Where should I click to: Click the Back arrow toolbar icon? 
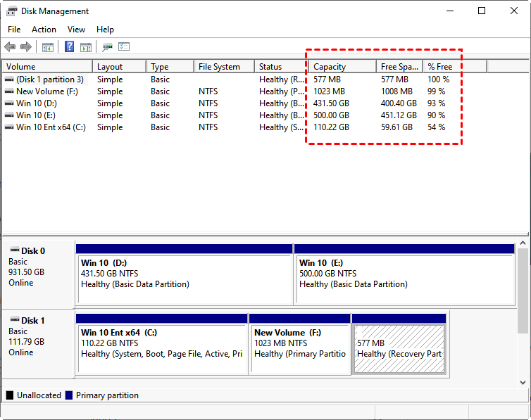10,47
